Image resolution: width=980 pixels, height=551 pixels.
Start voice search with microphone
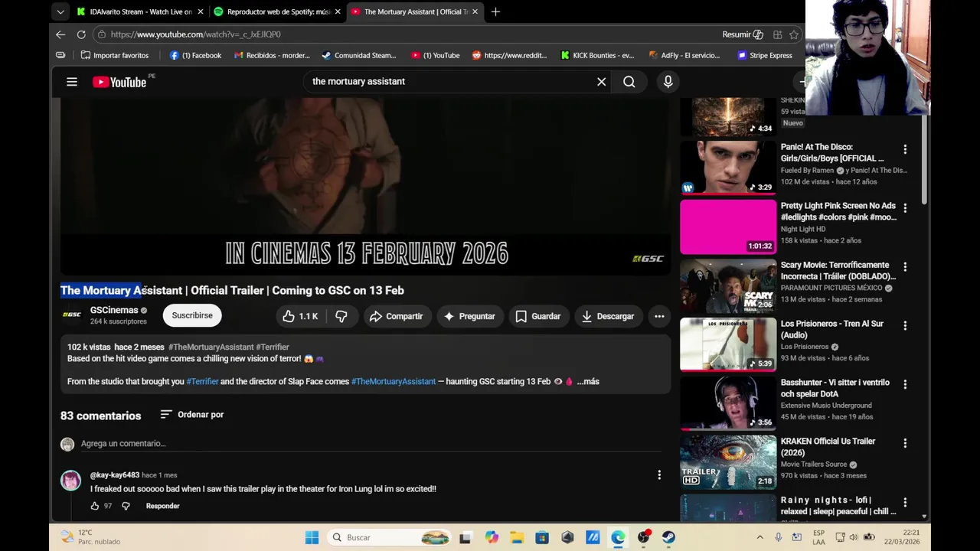pyautogui.click(x=668, y=82)
